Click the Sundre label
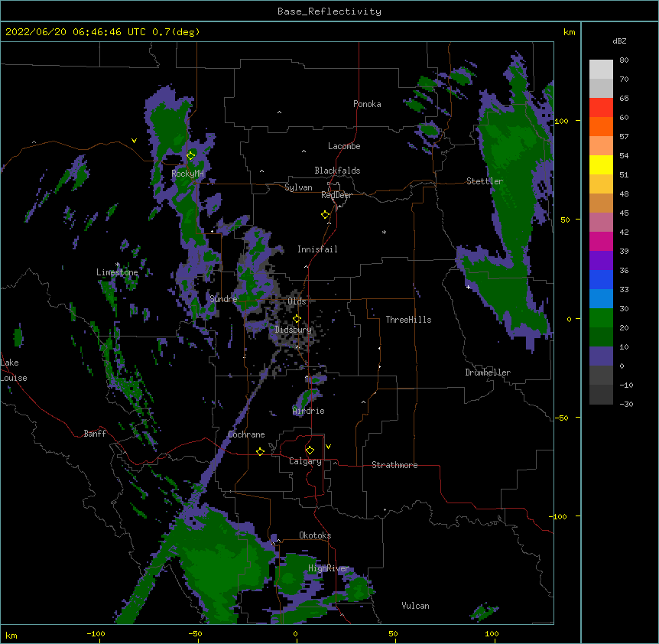This screenshot has height=644, width=659. 223,299
